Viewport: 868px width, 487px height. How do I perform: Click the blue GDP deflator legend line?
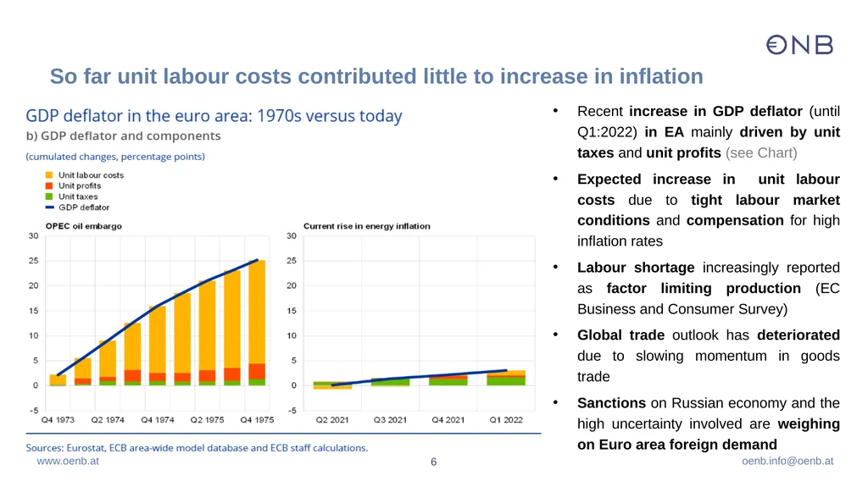pyautogui.click(x=49, y=208)
